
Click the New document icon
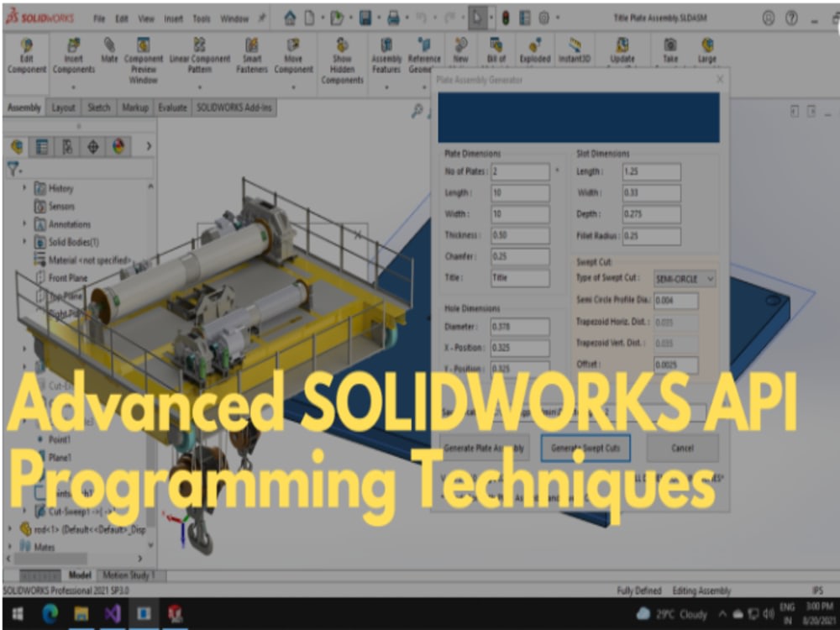tap(310, 18)
